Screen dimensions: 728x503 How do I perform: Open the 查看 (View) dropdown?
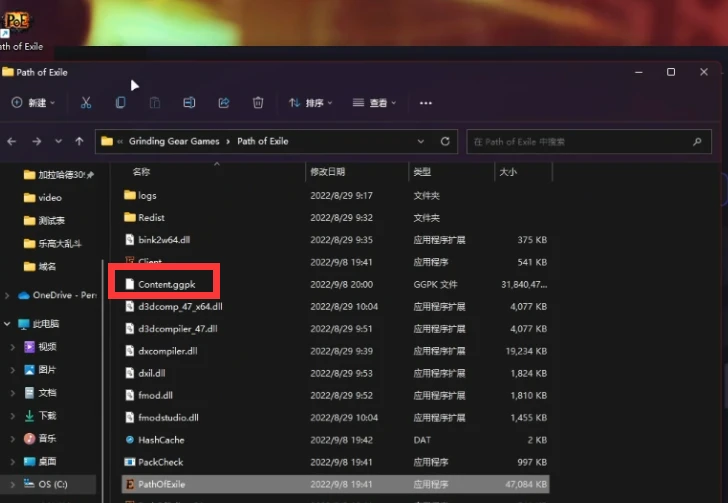[x=374, y=103]
